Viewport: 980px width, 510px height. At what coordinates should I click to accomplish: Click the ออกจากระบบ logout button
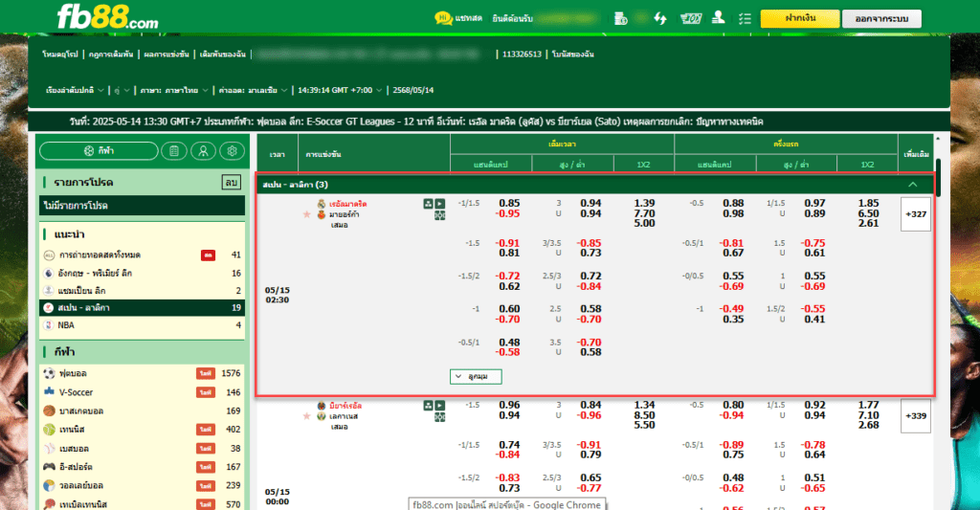click(x=881, y=19)
